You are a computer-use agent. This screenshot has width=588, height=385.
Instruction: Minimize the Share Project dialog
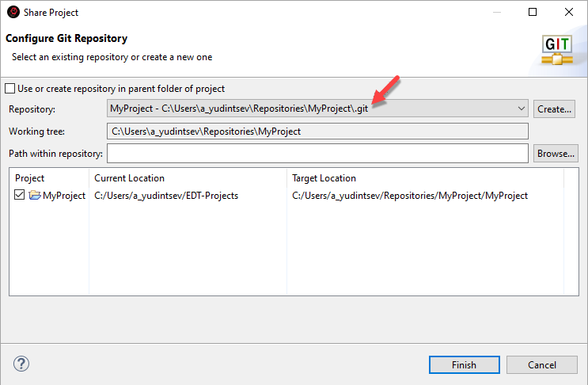(496, 13)
